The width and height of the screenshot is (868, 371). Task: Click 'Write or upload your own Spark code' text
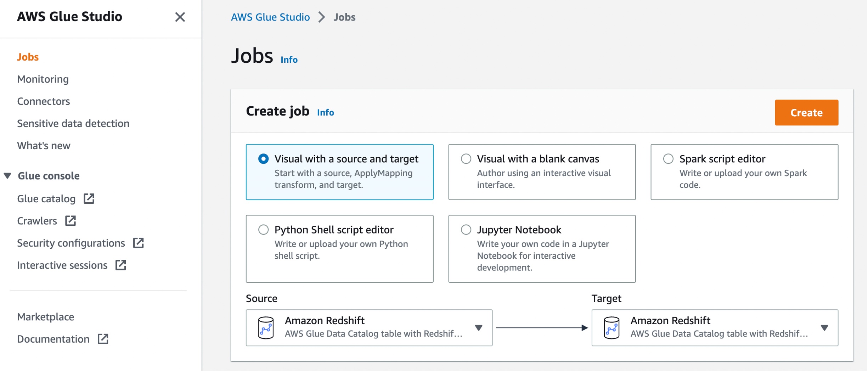pyautogui.click(x=743, y=179)
